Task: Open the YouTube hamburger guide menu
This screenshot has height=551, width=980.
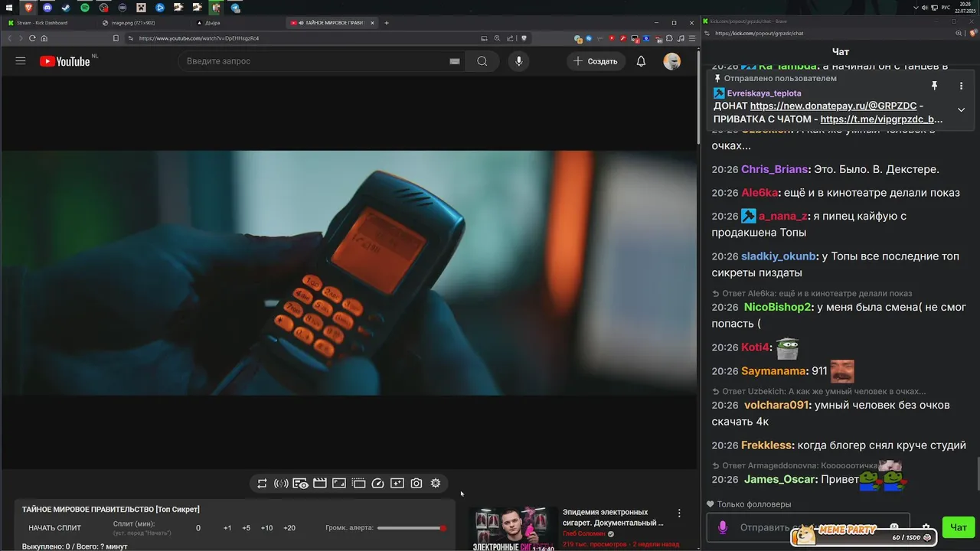Action: tap(21, 61)
